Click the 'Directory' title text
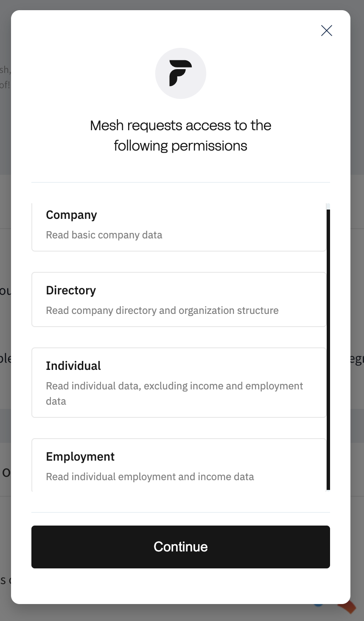 pyautogui.click(x=71, y=291)
